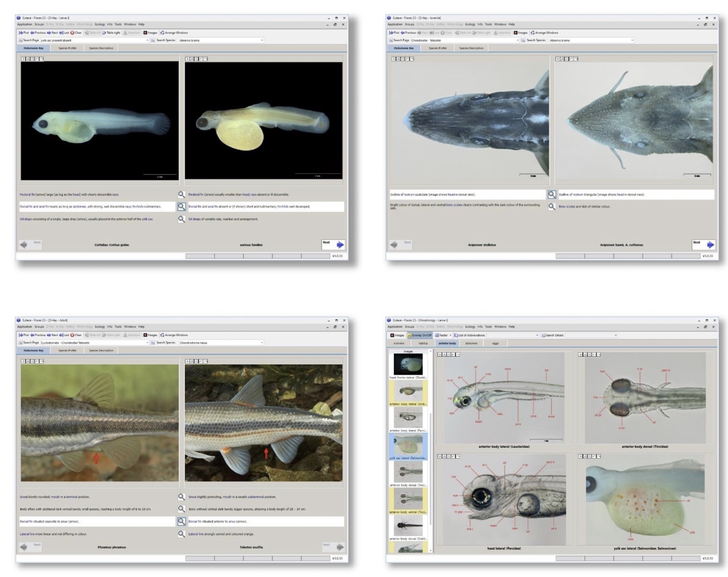Open Search Species dropdown in Juvenile window
This screenshot has width=728, height=577.
click(632, 40)
